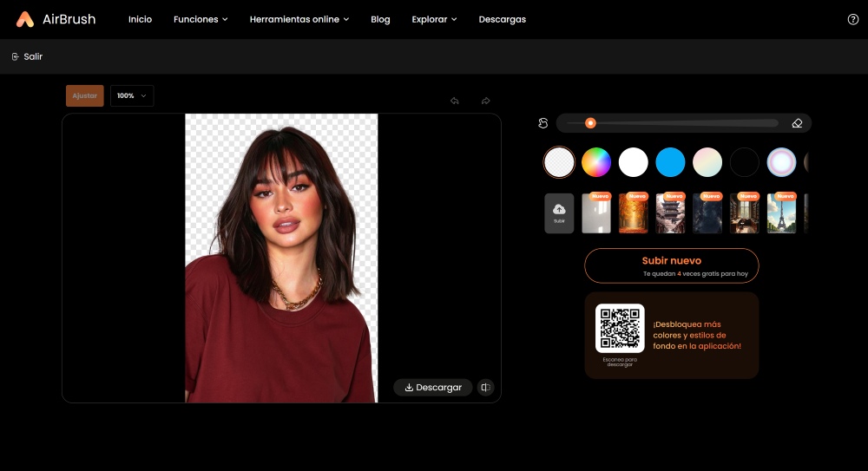The height and width of the screenshot is (471, 868).
Task: Expand the Explorar menu
Action: 434,19
